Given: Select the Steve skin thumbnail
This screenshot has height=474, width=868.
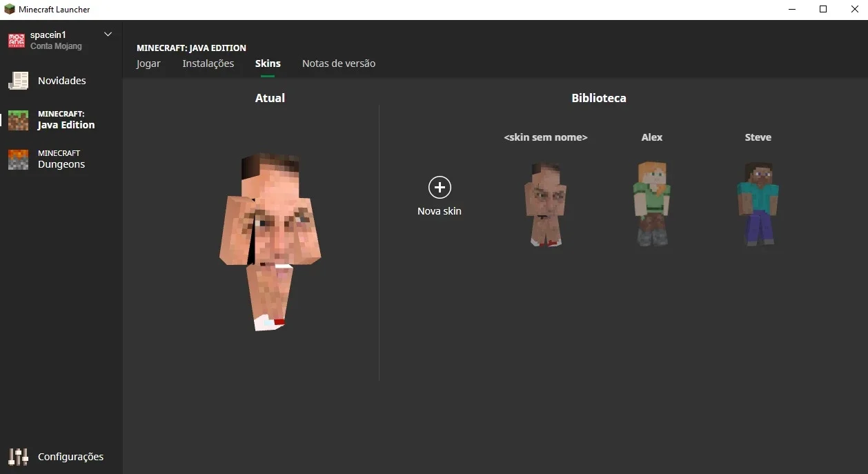Looking at the screenshot, I should click(x=758, y=204).
